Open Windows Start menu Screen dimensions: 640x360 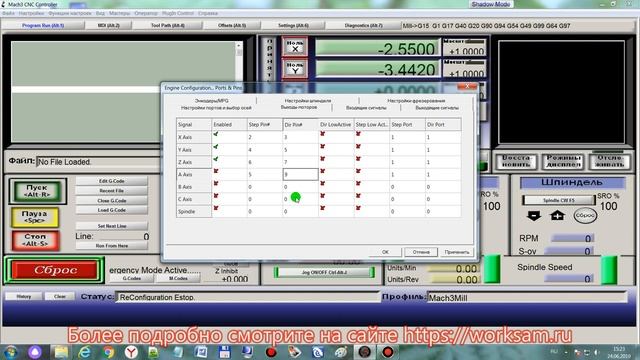(11, 352)
